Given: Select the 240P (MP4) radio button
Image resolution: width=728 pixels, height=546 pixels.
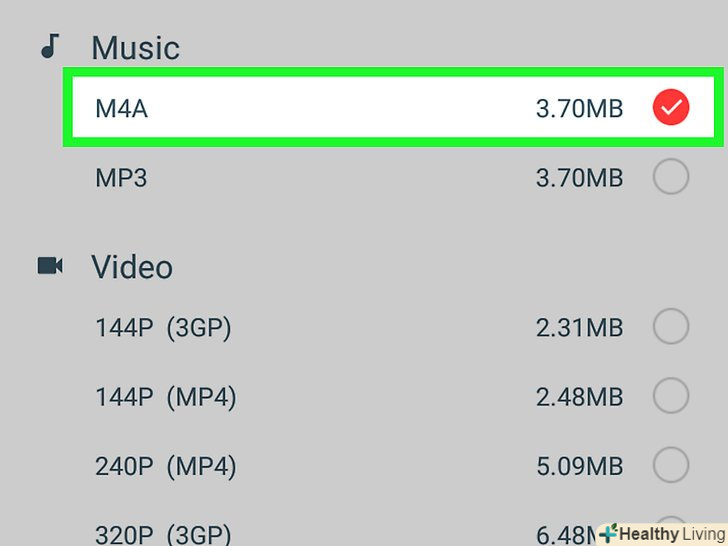Looking at the screenshot, I should coord(670,465).
